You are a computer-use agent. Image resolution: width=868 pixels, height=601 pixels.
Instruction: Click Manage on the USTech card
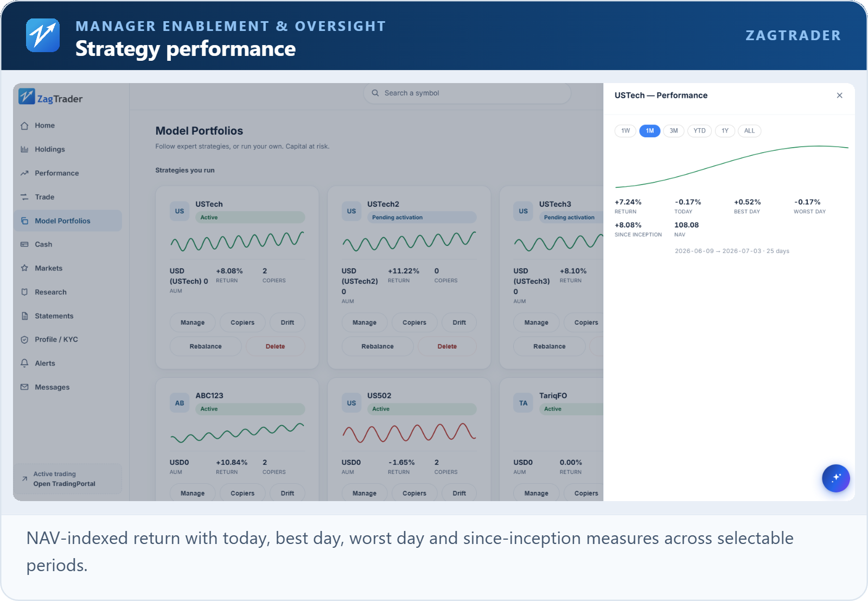point(193,322)
